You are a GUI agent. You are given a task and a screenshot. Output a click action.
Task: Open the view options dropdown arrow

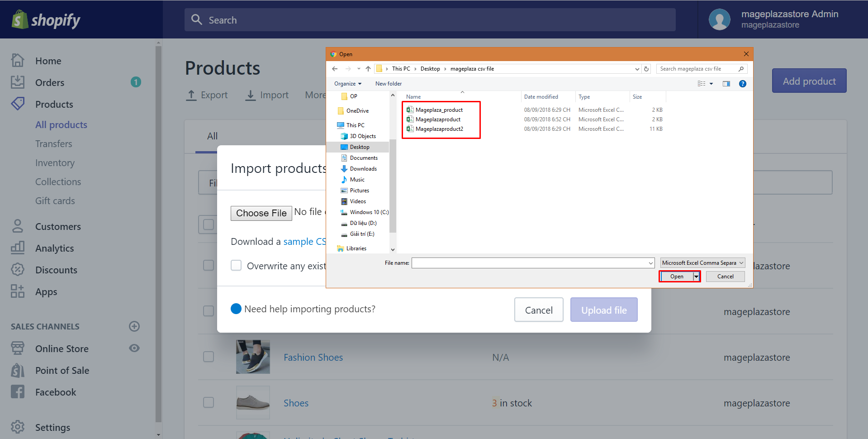click(711, 84)
